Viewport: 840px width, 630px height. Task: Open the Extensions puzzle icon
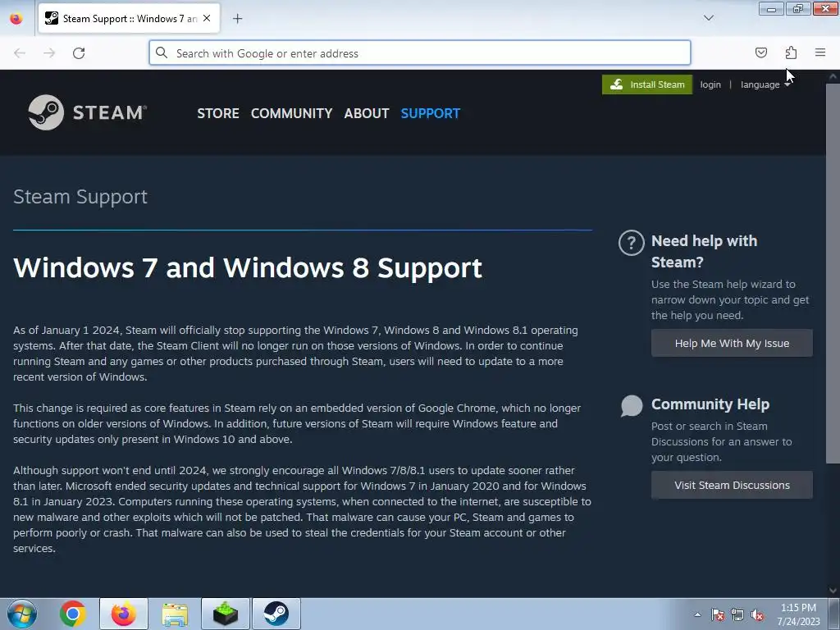click(x=791, y=52)
